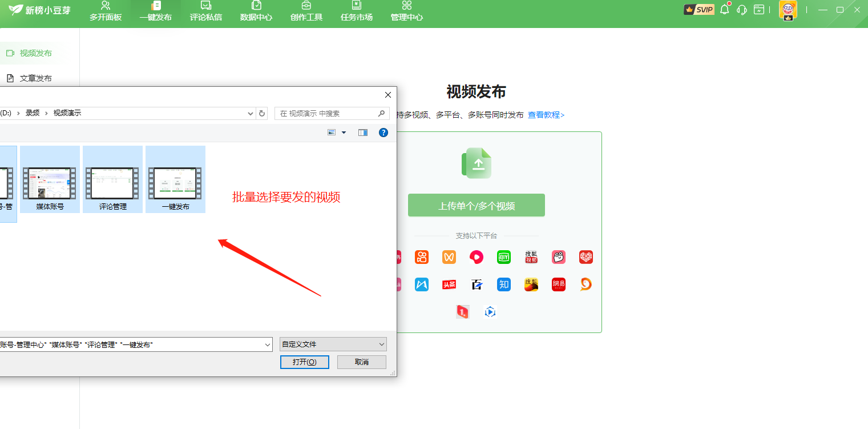Click the Baijiahao 百 platform icon
The image size is (868, 429).
(477, 284)
